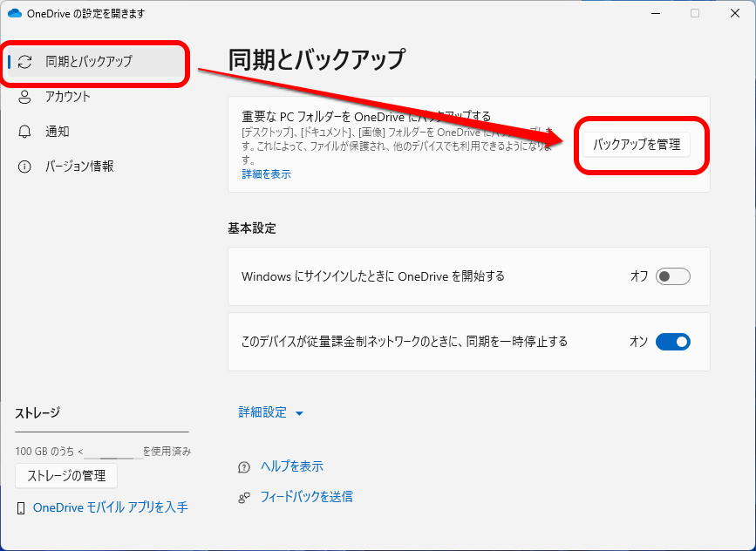This screenshot has height=551, width=756.
Task: Click the info circle icon beside バージョン情報
Action: pyautogui.click(x=24, y=167)
